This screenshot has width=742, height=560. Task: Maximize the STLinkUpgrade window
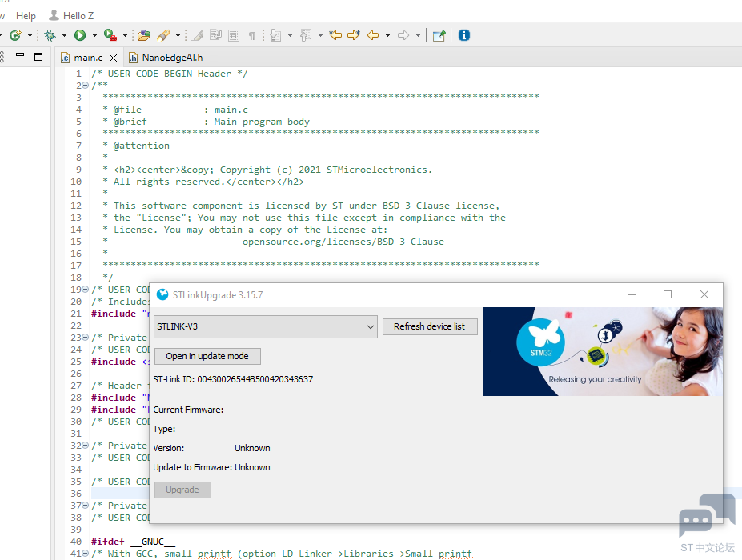pyautogui.click(x=668, y=294)
